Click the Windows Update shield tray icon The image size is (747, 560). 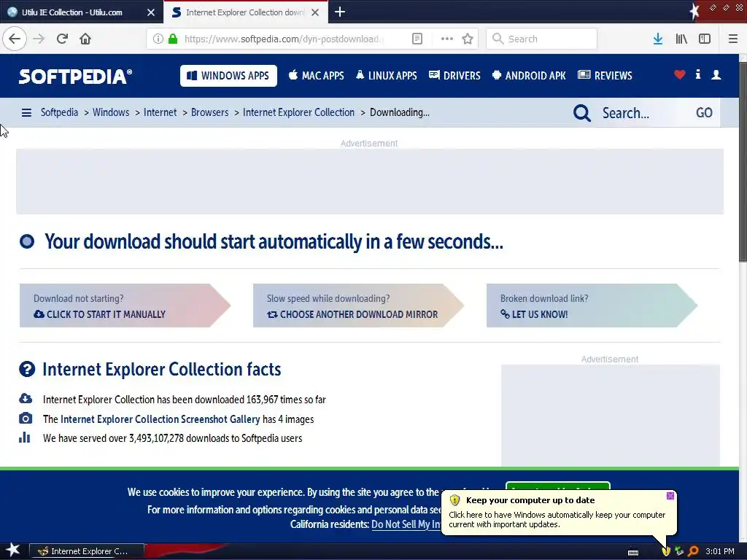666,551
